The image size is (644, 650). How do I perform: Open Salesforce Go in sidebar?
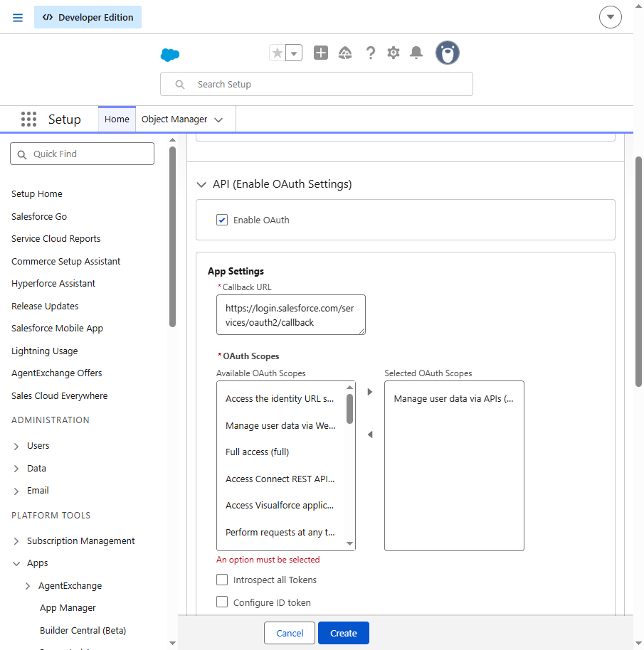tap(39, 217)
